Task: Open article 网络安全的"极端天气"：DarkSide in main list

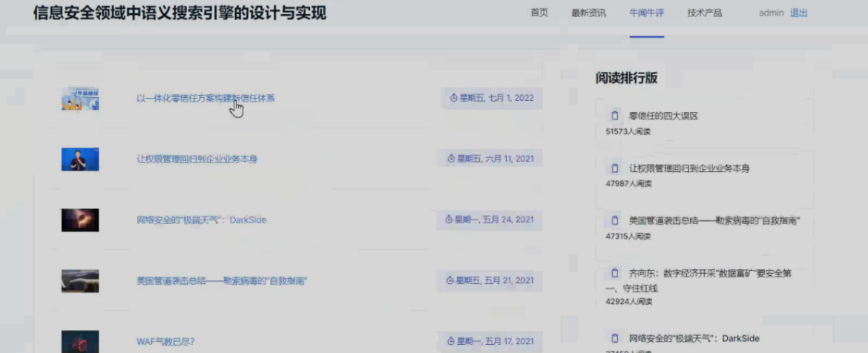Action: pos(202,220)
